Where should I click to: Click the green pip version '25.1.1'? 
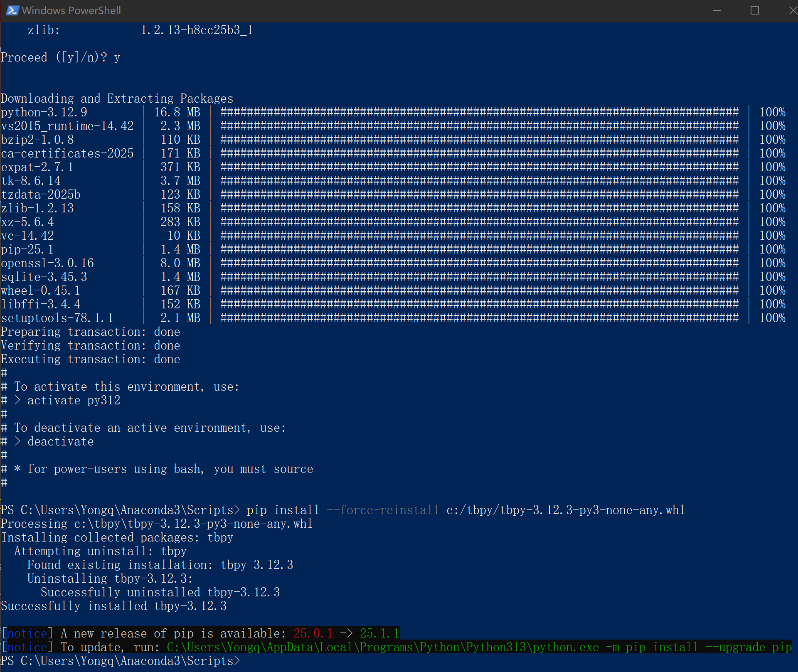[379, 633]
